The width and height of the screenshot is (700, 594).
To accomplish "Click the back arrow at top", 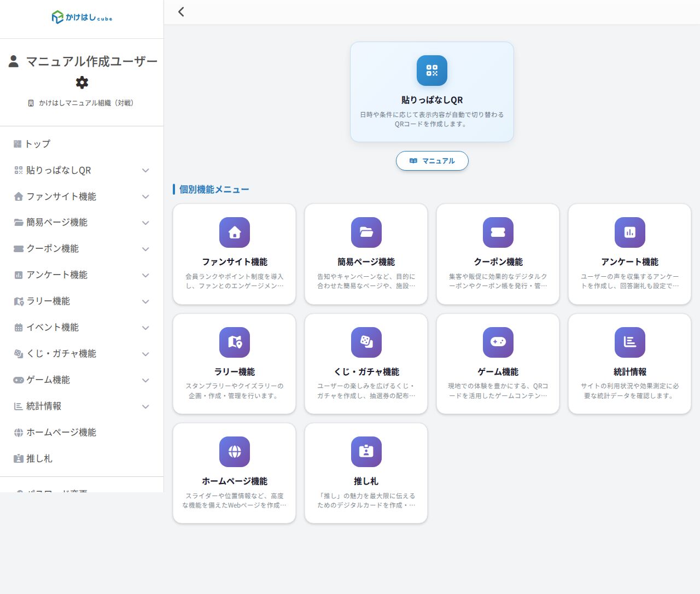I will (181, 11).
